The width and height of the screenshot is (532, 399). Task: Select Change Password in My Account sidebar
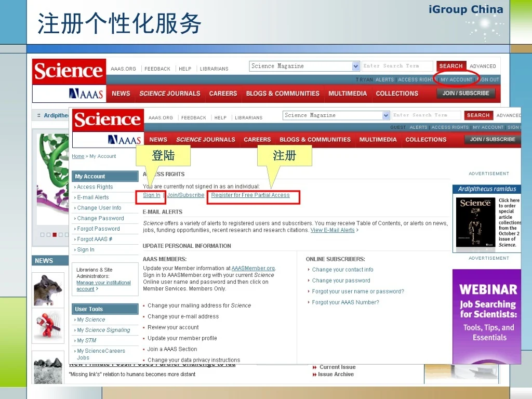tap(100, 218)
